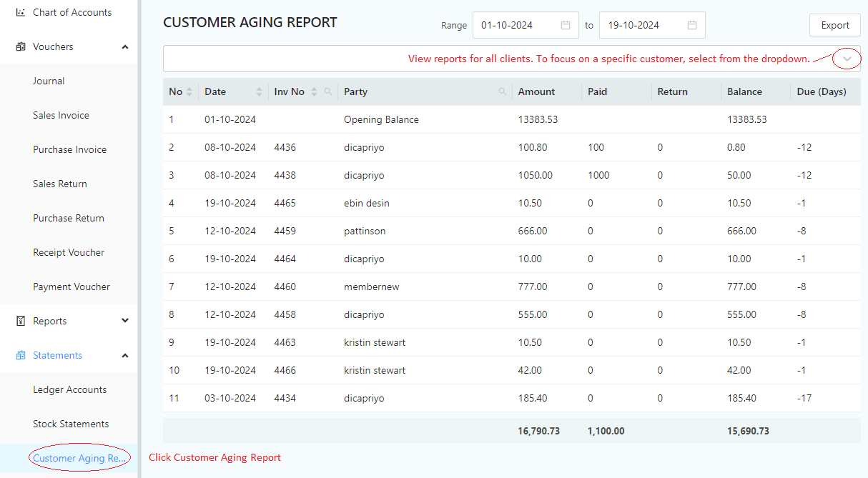
Task: Click date 03-10-2024 in row 11
Action: coord(230,398)
